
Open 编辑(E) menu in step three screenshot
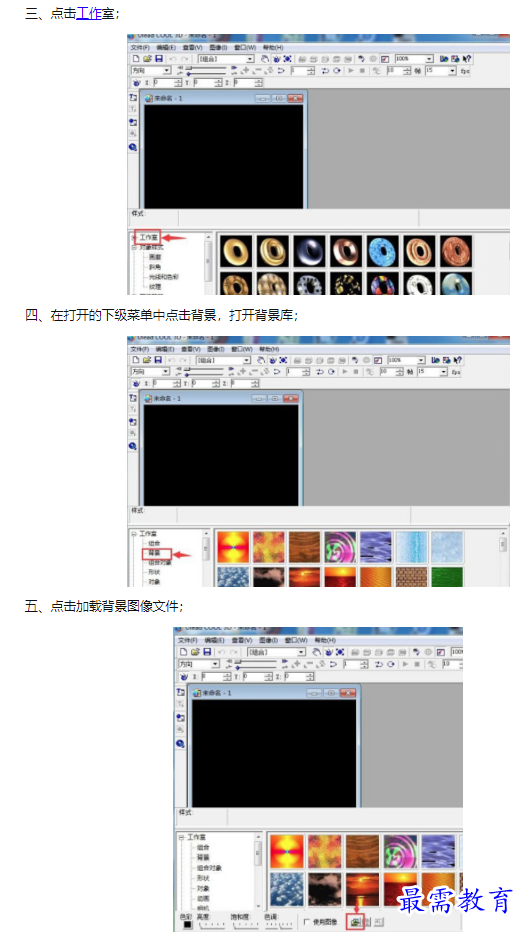pyautogui.click(x=166, y=48)
